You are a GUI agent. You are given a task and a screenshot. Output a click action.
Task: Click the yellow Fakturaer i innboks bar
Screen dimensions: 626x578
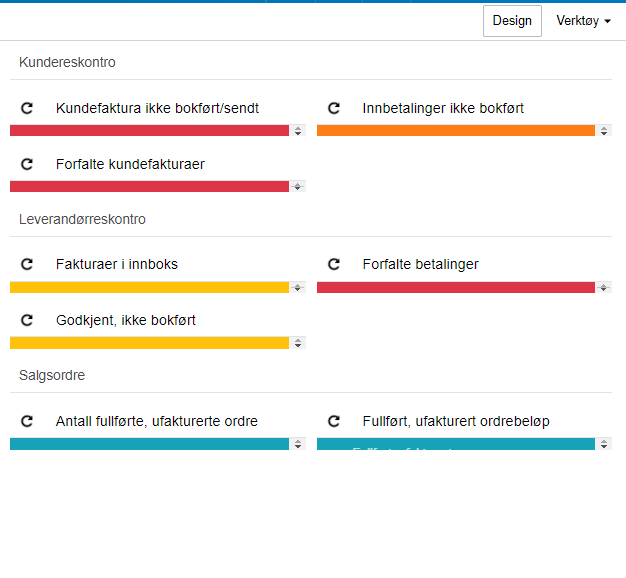(149, 287)
